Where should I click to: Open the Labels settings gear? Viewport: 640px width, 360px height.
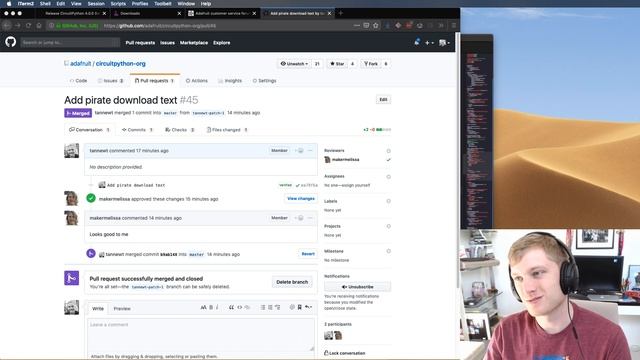pos(389,201)
